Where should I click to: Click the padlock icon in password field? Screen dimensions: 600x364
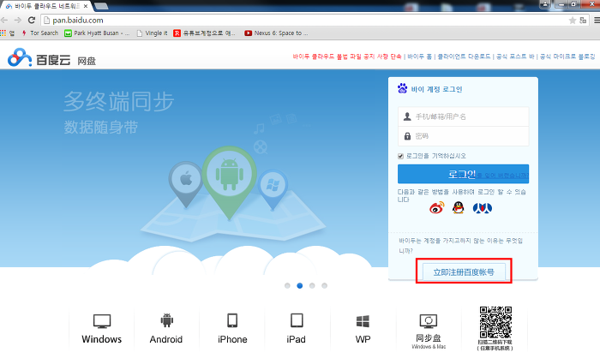point(407,136)
